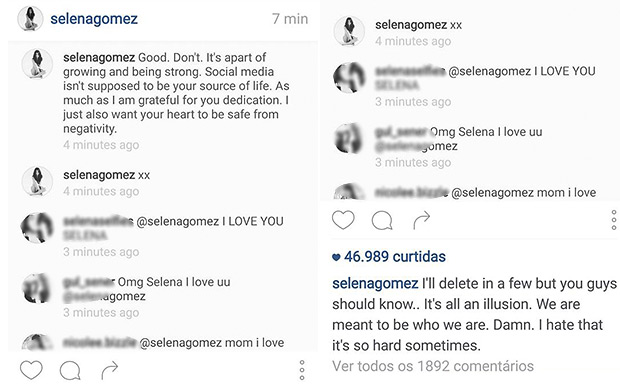Tap the comment bubble in right panel
The height and width of the screenshot is (387, 620).
pos(382,221)
